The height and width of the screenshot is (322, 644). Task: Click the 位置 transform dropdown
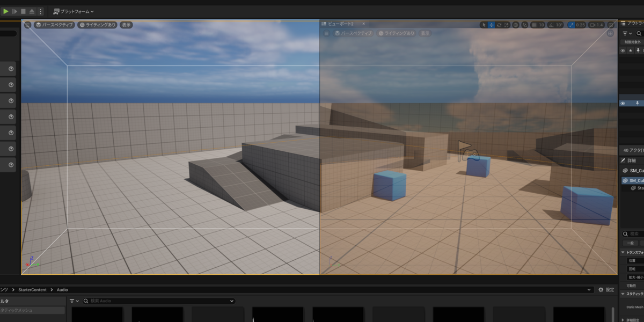pos(635,260)
